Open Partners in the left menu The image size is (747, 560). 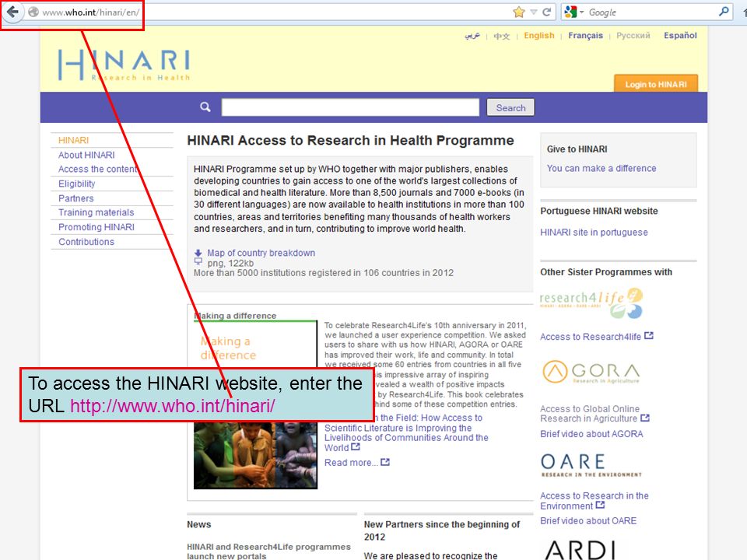click(x=75, y=198)
